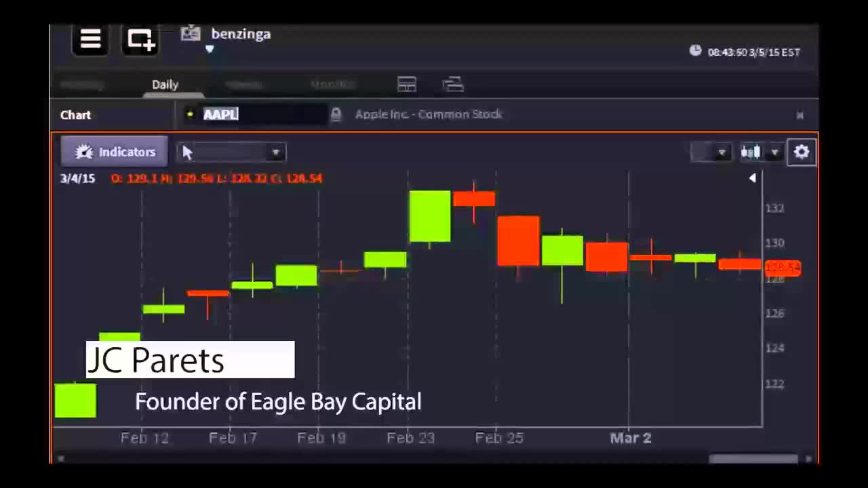This screenshot has height=488, width=868.
Task: Click the yellow dot beside AAPL
Action: 191,115
